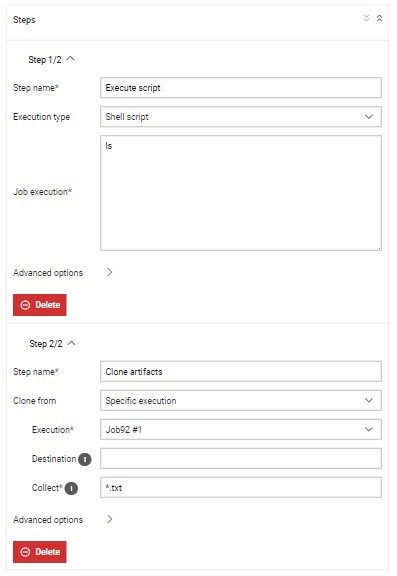Grab the Job execution textarea resize handle
The image size is (397, 576).
379,248
